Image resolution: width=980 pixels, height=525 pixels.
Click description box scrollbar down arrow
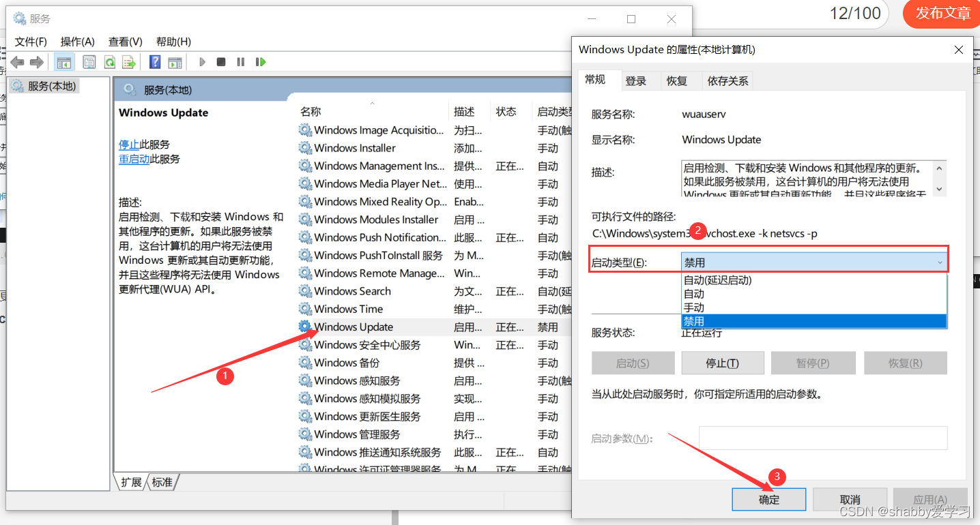(x=940, y=190)
